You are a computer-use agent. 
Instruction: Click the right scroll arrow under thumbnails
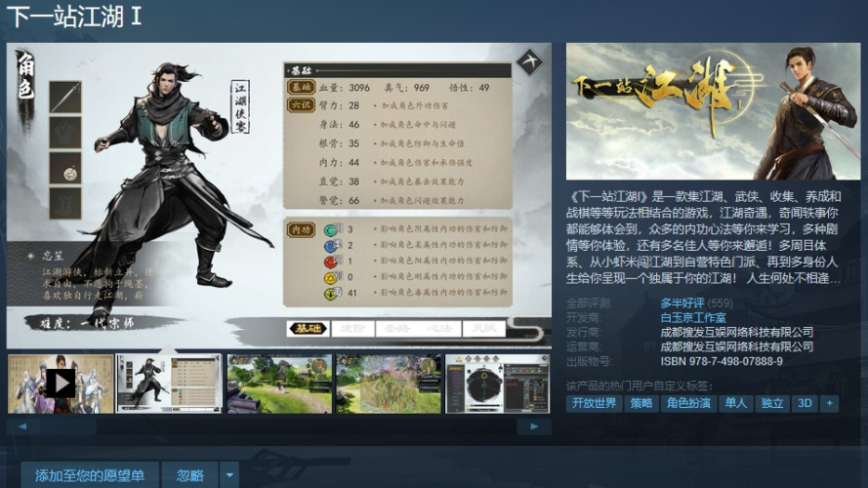[534, 427]
